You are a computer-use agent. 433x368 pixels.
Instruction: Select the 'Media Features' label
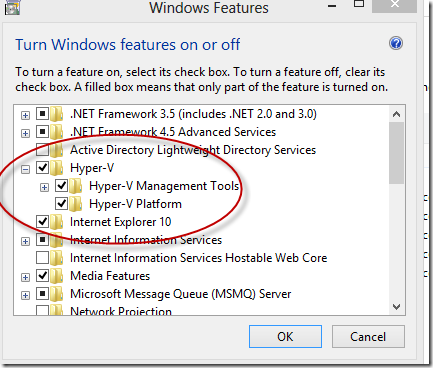tap(110, 276)
